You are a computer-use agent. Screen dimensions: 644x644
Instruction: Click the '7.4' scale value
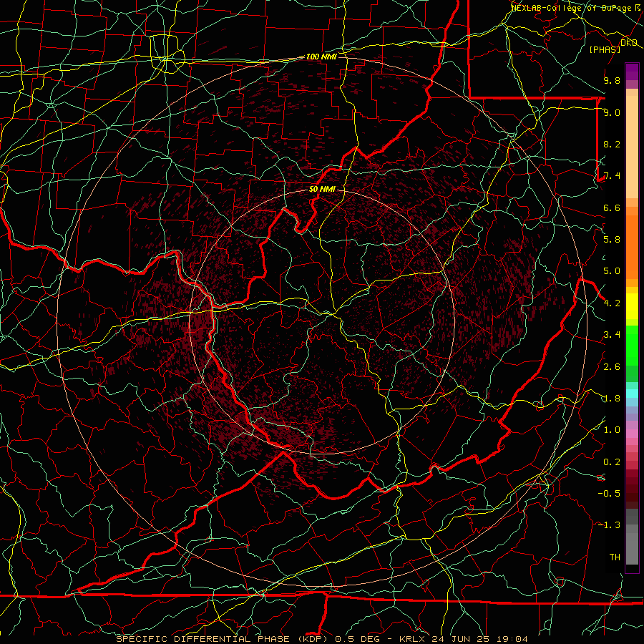(612, 176)
